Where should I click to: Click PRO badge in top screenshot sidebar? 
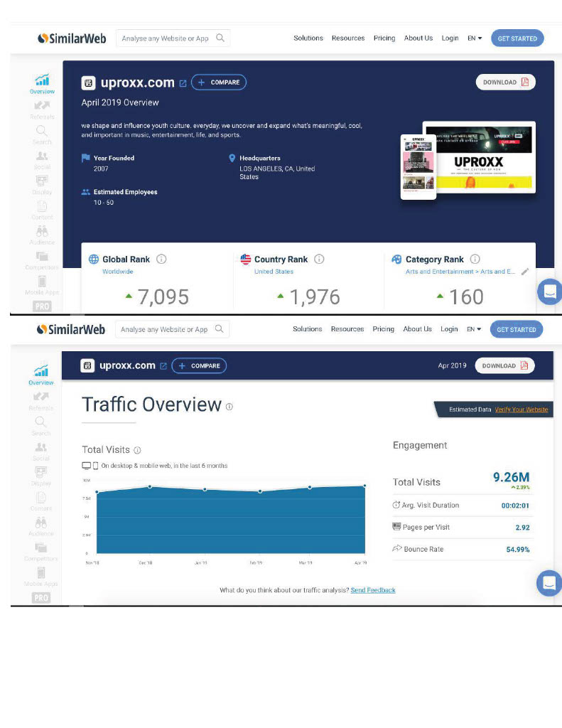(42, 306)
